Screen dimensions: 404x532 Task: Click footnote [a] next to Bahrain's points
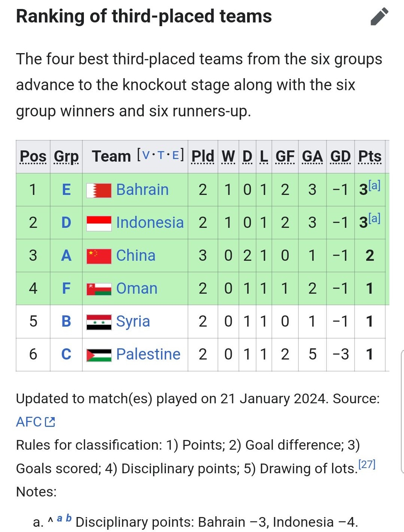pyautogui.click(x=374, y=185)
